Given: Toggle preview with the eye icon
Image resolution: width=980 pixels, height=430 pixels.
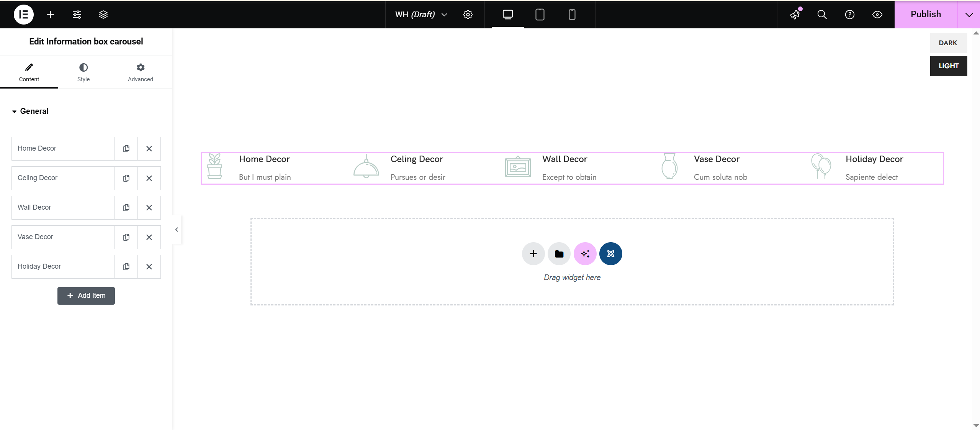Looking at the screenshot, I should 877,15.
